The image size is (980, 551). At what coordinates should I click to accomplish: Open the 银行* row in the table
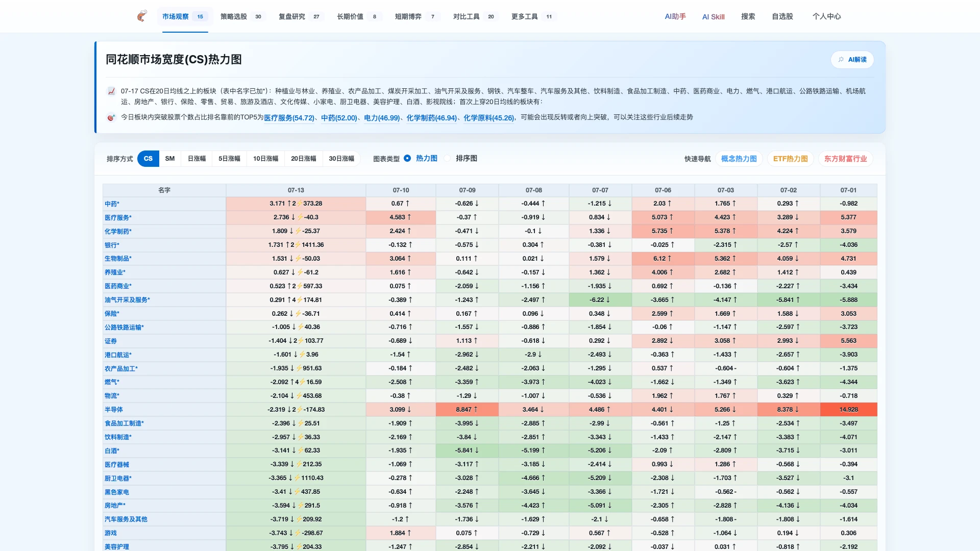(112, 245)
